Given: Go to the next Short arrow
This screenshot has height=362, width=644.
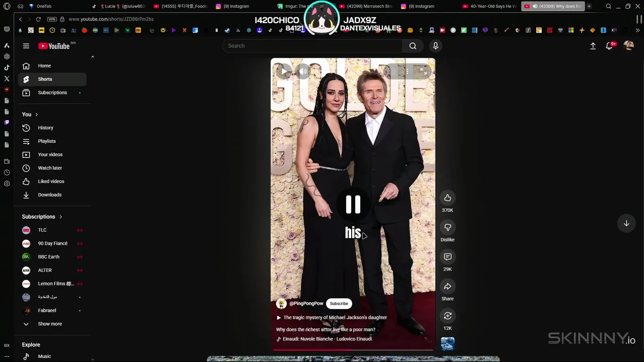Looking at the screenshot, I should click(626, 223).
